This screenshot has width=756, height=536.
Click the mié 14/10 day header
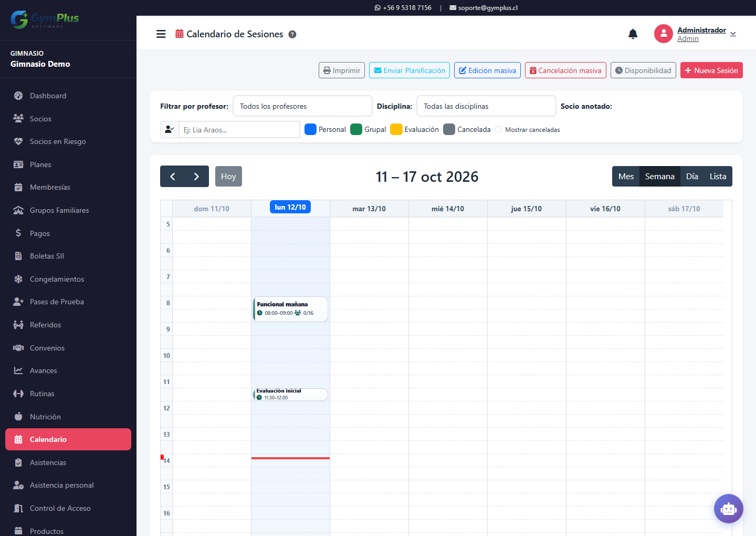coord(448,209)
